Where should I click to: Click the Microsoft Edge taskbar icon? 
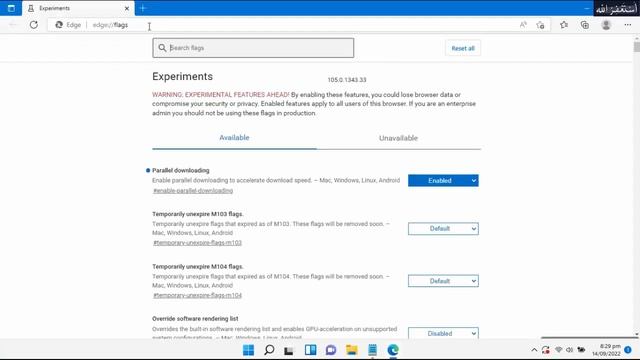393,350
